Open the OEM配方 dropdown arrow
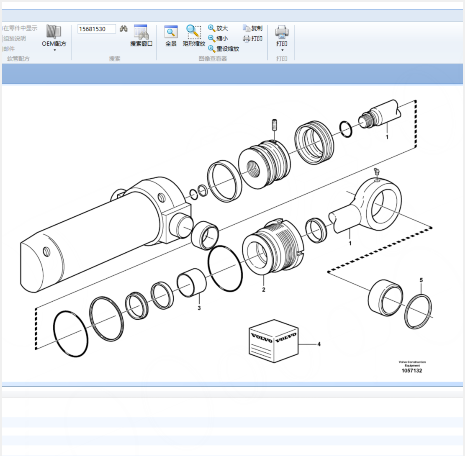Viewport: 465px width, 456px height. [55, 50]
